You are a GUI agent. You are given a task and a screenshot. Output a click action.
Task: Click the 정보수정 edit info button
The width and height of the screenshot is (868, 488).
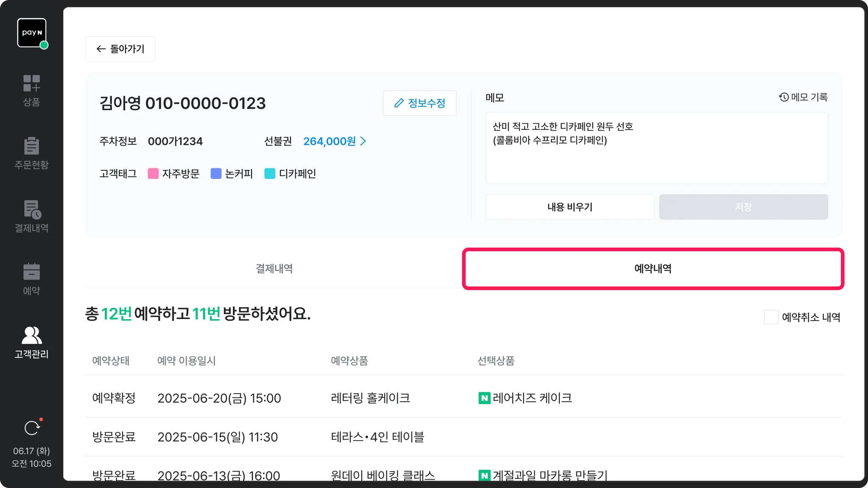click(420, 103)
